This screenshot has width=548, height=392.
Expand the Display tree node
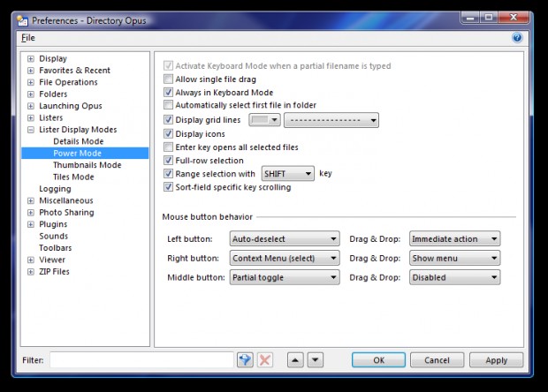click(x=31, y=58)
